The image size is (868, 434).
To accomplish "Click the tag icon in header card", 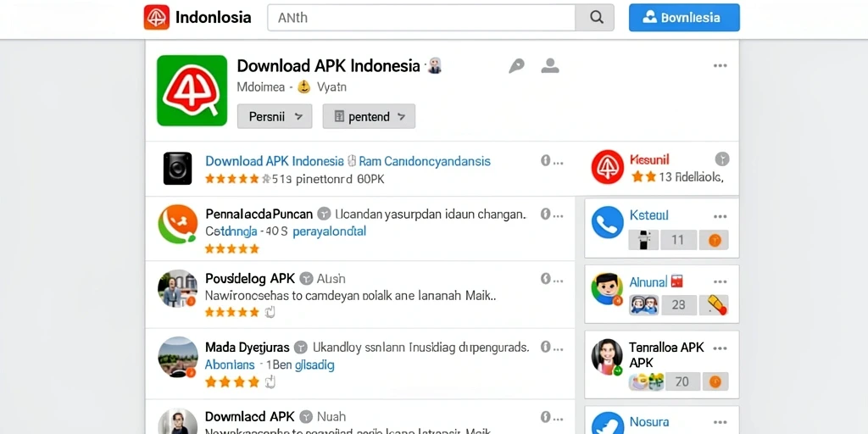I will 516,66.
